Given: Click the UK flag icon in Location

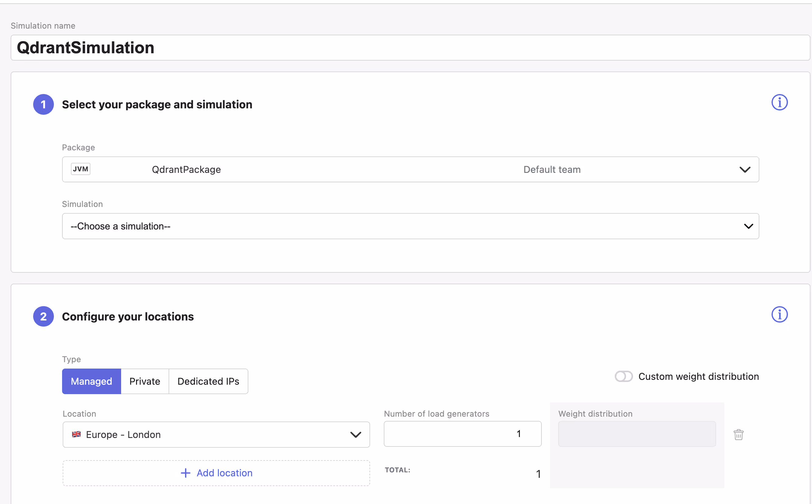Looking at the screenshot, I should (x=76, y=434).
